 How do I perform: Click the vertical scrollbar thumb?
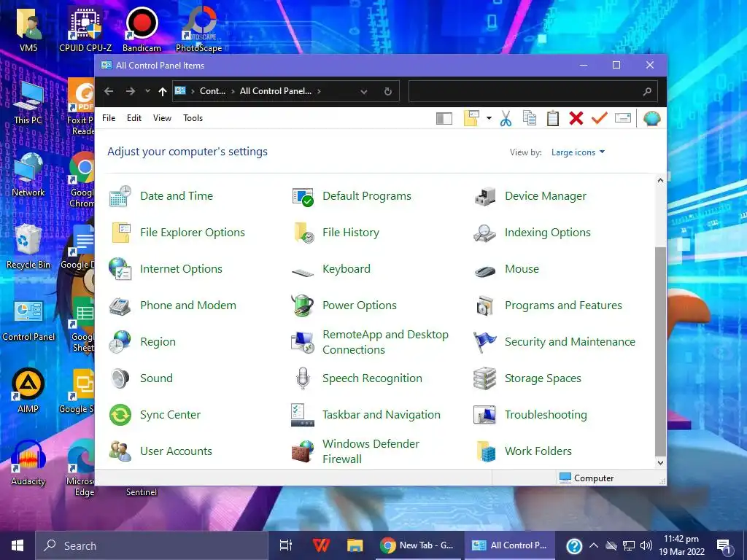(659, 351)
